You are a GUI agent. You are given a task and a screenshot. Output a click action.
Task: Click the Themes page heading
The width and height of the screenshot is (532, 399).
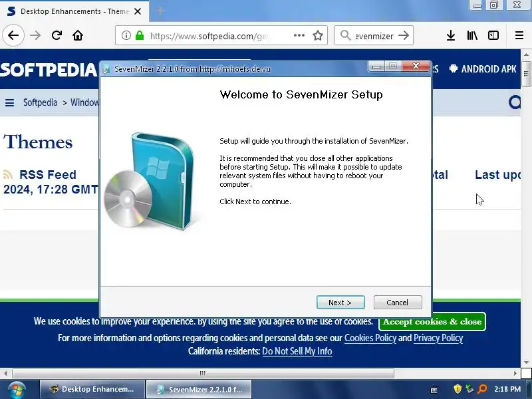click(38, 142)
